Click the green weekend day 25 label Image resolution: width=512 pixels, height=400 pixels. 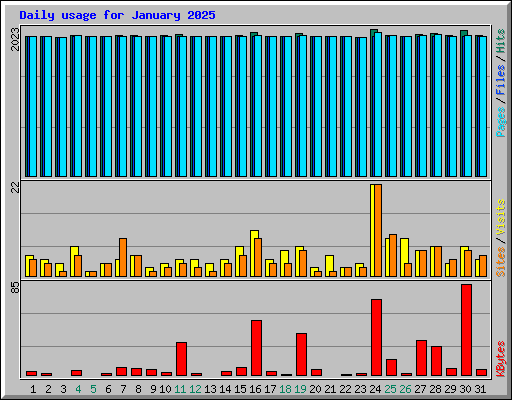pos(390,389)
